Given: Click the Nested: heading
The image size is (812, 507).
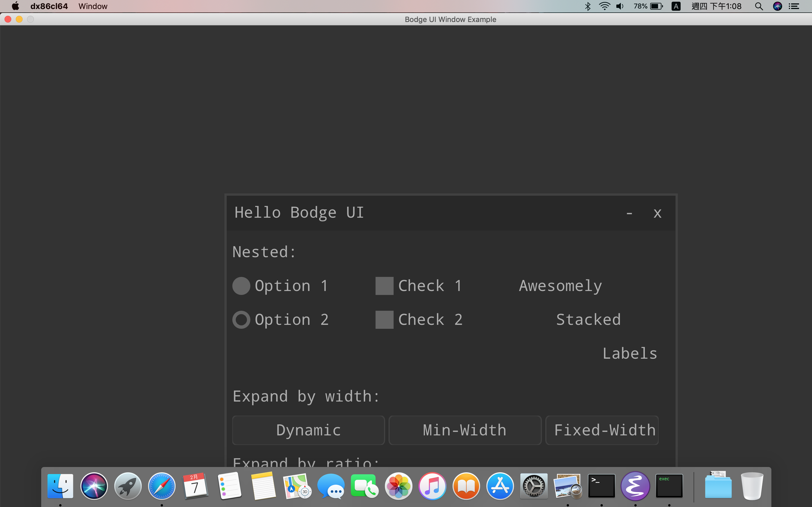Looking at the screenshot, I should (x=264, y=252).
